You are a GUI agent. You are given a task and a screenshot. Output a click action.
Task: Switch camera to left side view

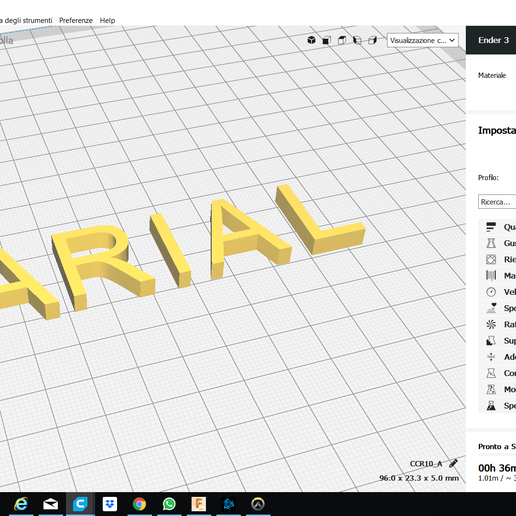tap(357, 40)
